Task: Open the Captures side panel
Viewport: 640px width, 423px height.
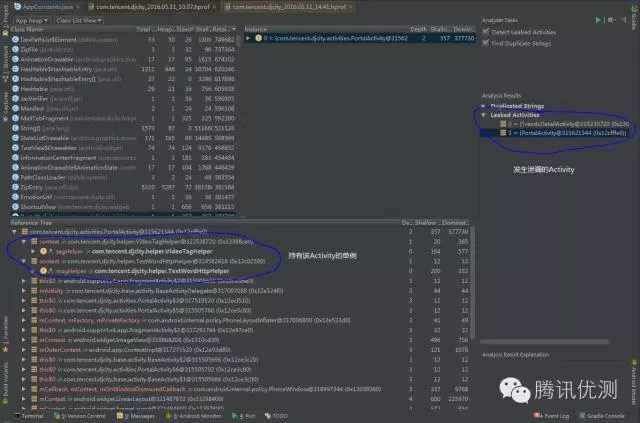Action: pyautogui.click(x=5, y=107)
